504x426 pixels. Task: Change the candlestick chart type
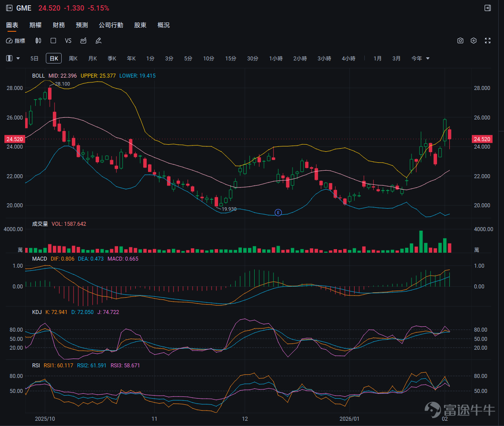point(38,41)
